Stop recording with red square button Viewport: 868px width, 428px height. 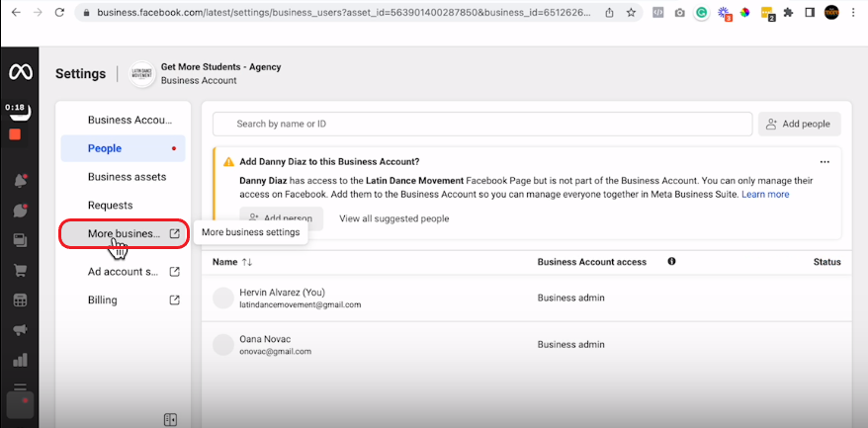pos(15,134)
